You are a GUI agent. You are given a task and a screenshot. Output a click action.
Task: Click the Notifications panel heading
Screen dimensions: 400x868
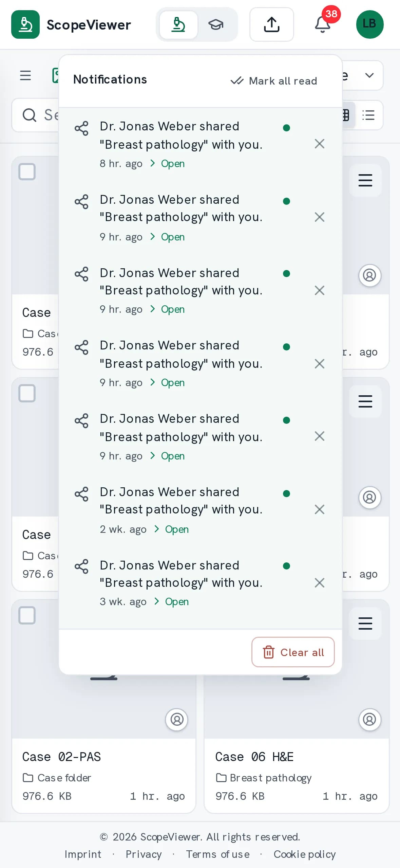110,79
